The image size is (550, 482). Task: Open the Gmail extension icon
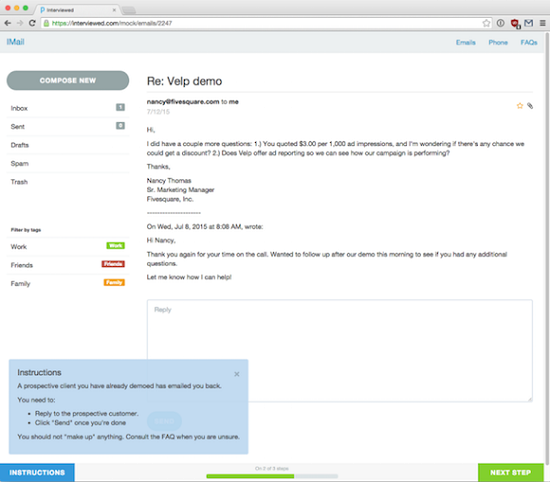coord(529,23)
